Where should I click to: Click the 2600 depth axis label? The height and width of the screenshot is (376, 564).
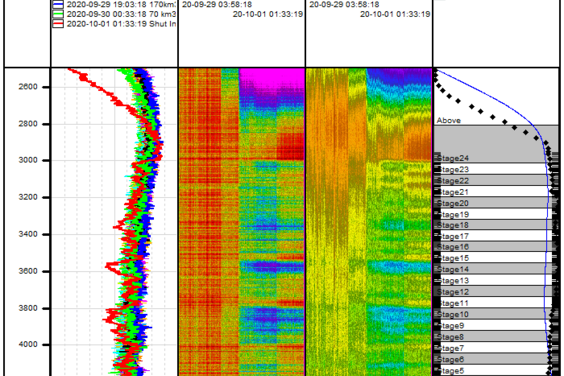tap(28, 87)
